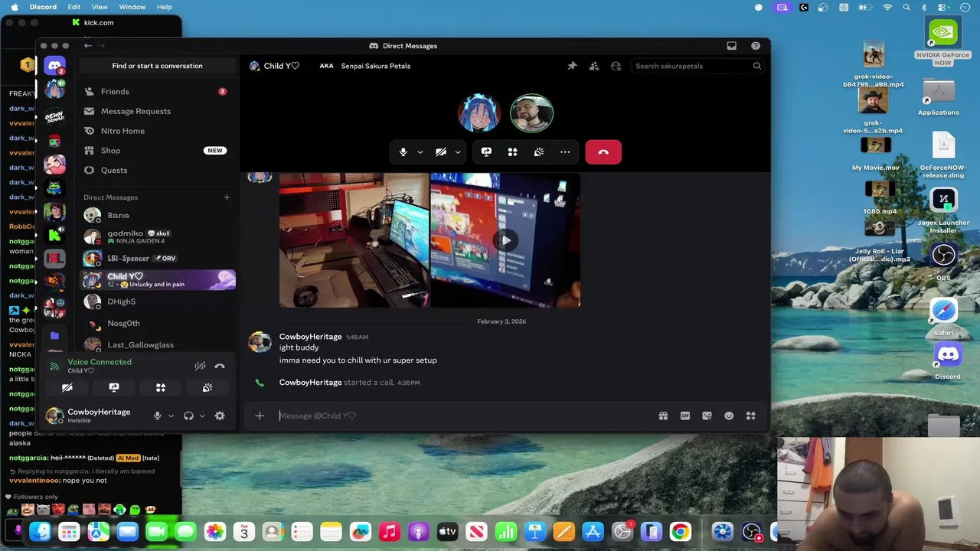Open DM with Nosg0th
980x551 pixels.
(157, 323)
